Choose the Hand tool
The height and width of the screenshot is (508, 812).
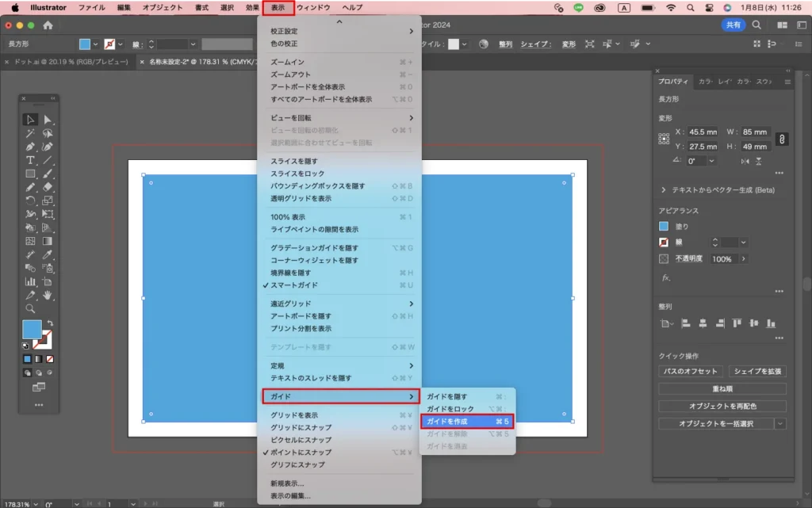coord(48,295)
